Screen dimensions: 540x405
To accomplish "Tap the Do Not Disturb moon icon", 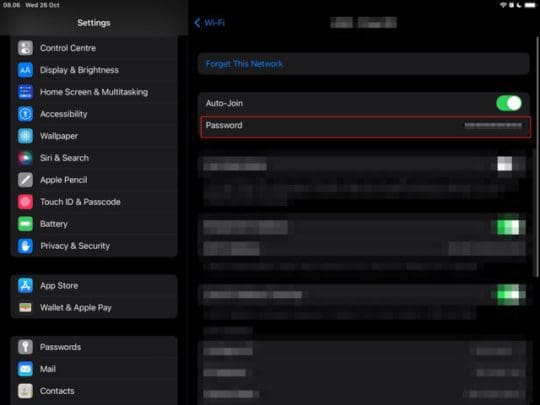I will [x=519, y=5].
